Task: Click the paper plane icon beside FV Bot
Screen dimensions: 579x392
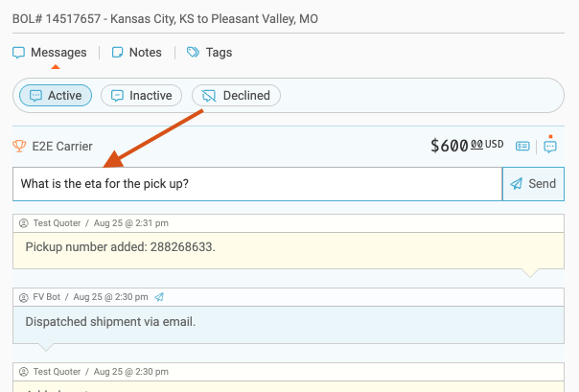Action: (x=159, y=297)
